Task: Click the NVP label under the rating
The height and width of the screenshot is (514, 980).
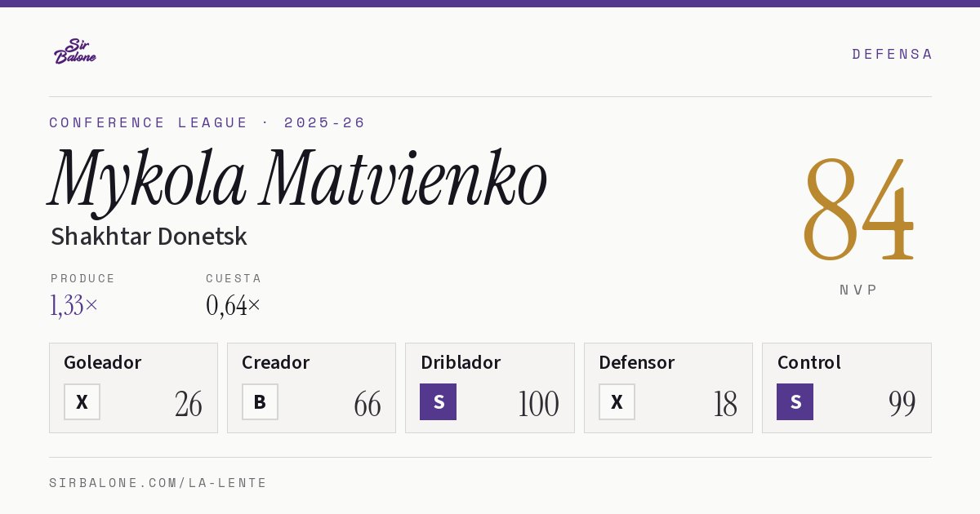Action: coord(858,290)
